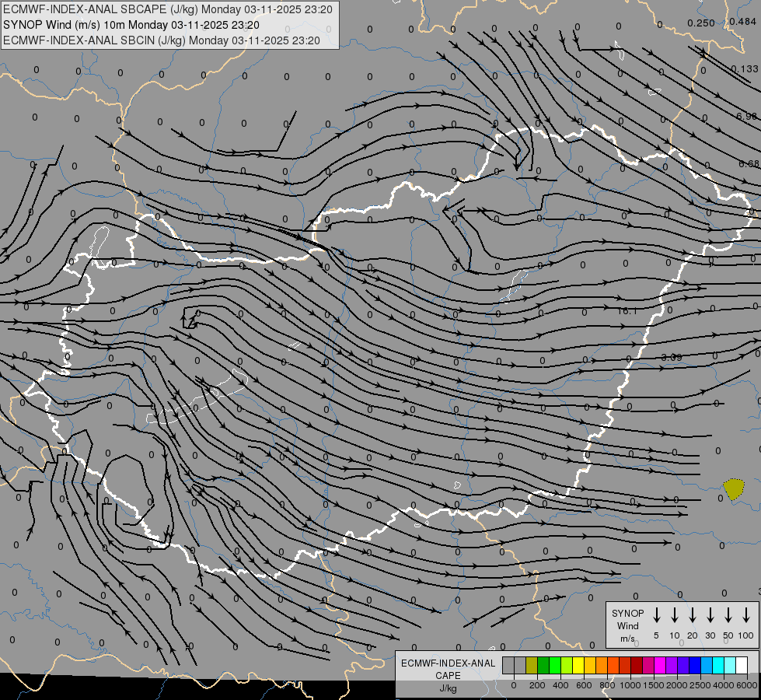Click the SYNOP Wind 10m title line
Image resolution: width=761 pixels, height=700 pixels.
[x=131, y=25]
